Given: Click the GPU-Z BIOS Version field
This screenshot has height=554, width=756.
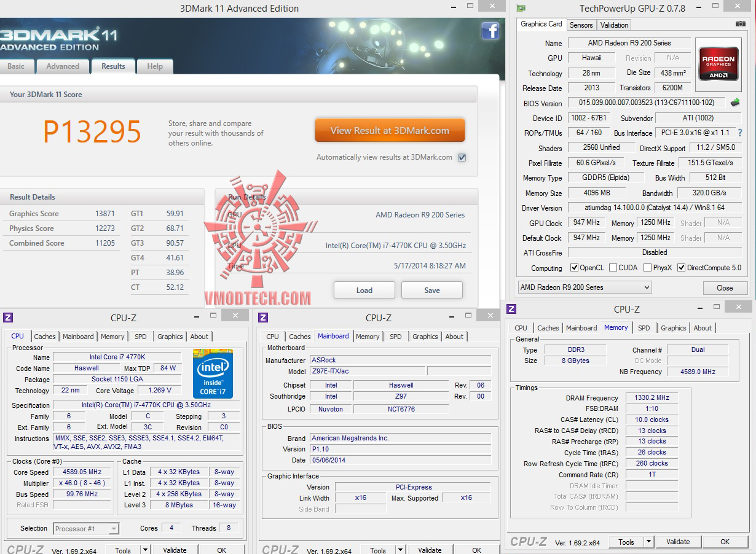Looking at the screenshot, I should click(647, 103).
